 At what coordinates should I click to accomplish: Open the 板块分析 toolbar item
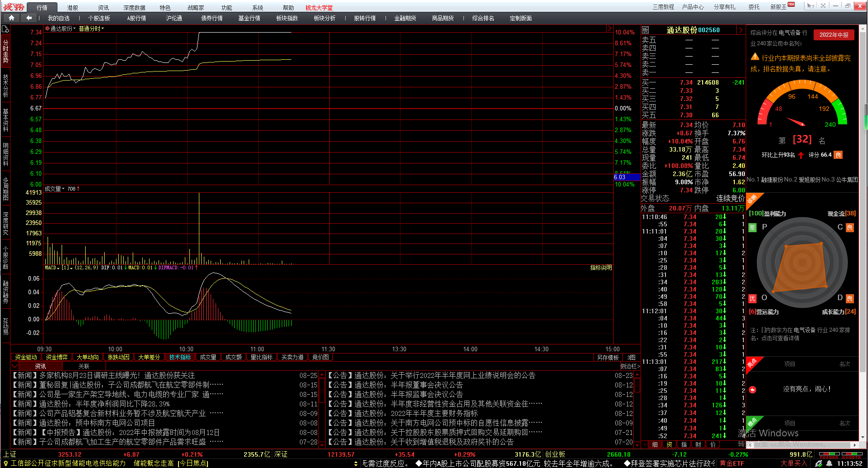pyautogui.click(x=324, y=18)
